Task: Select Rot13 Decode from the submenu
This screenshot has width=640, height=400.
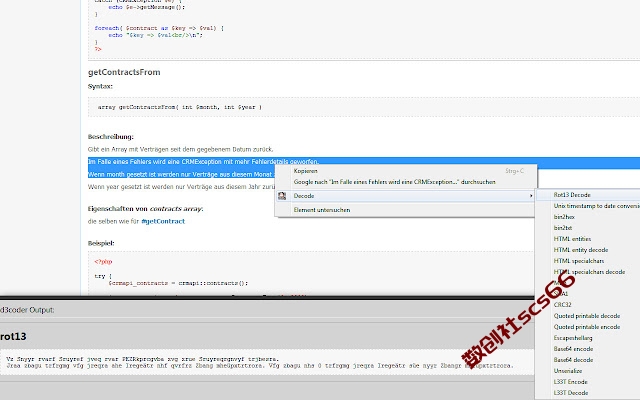Action: [x=572, y=195]
